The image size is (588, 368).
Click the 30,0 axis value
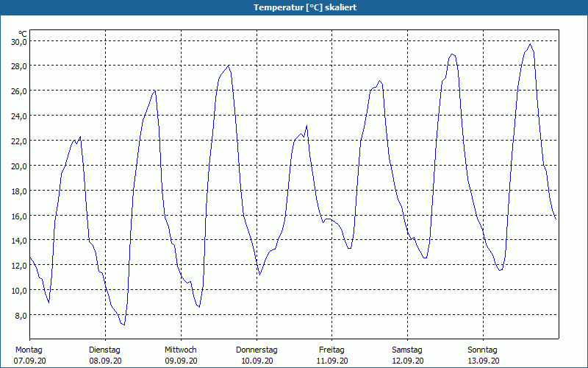19,42
